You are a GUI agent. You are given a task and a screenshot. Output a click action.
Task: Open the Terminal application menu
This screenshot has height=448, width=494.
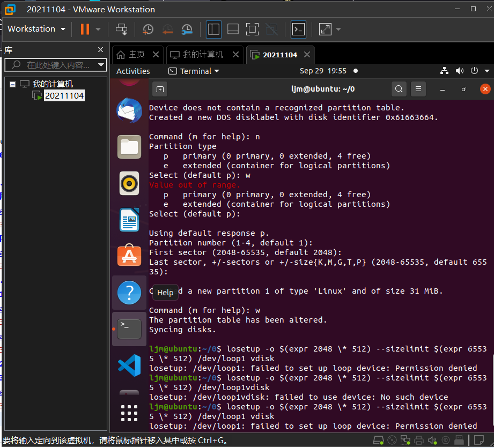(x=194, y=71)
